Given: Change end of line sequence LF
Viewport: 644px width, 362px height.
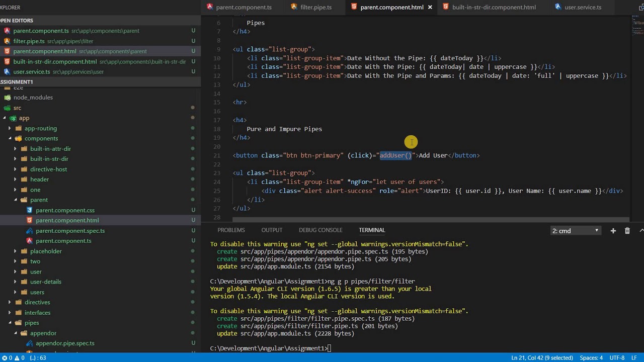Looking at the screenshot, I should click(634, 358).
